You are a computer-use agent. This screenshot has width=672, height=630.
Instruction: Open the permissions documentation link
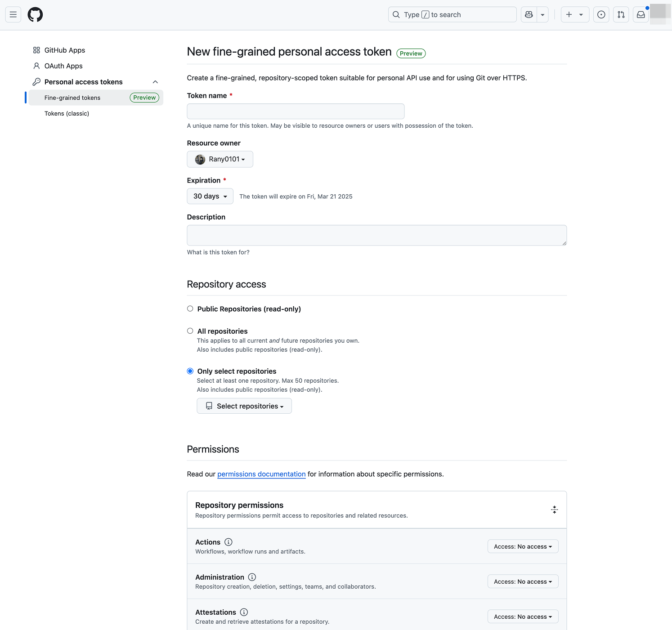coord(261,474)
